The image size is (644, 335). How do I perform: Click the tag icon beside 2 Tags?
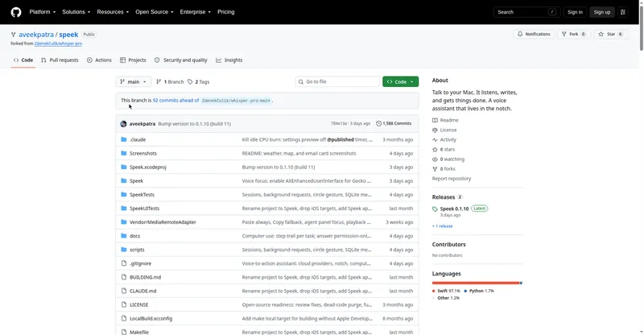pyautogui.click(x=190, y=82)
